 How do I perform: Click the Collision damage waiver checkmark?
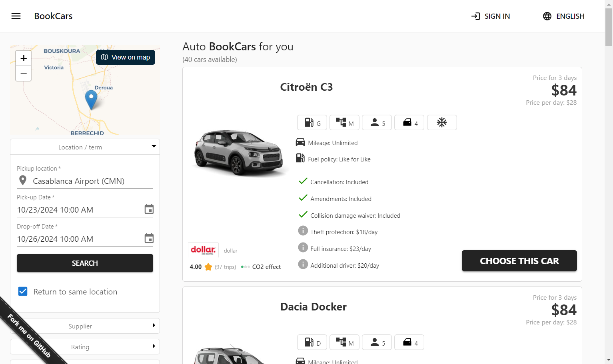[303, 215]
